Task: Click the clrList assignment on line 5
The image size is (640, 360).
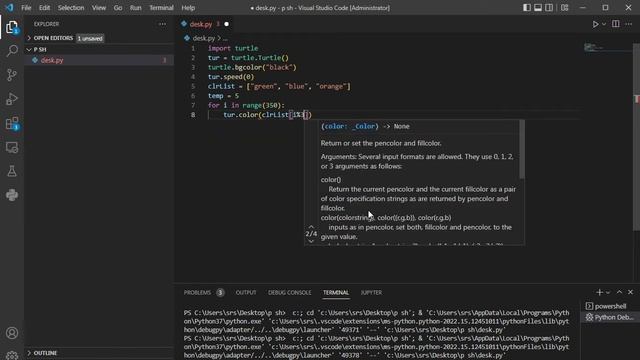Action: tap(279, 87)
